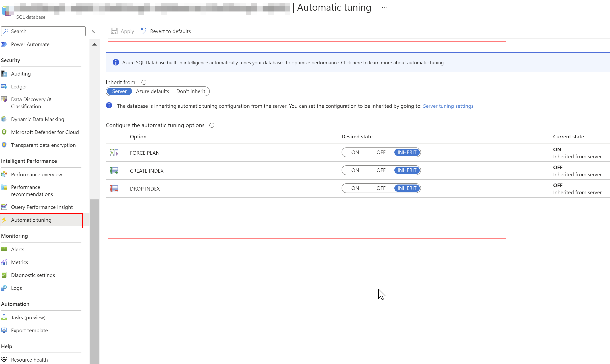Click the Alerts icon
The height and width of the screenshot is (364, 610).
pos(4,249)
